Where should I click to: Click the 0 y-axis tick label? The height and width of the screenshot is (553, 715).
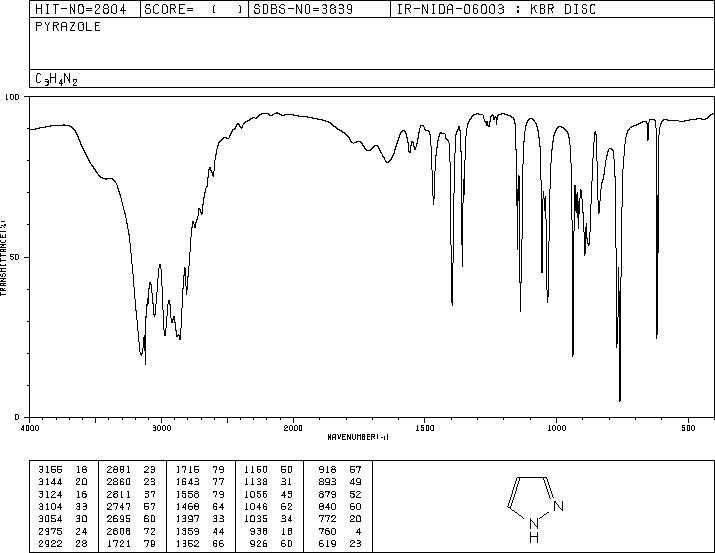coord(17,417)
